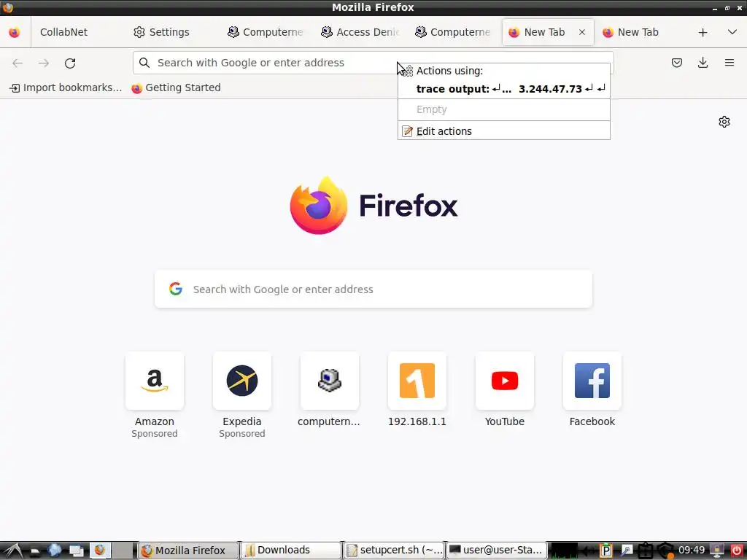Screen dimensions: 747x560
Task: Click the Firefox logo on the page
Action: coord(319,205)
